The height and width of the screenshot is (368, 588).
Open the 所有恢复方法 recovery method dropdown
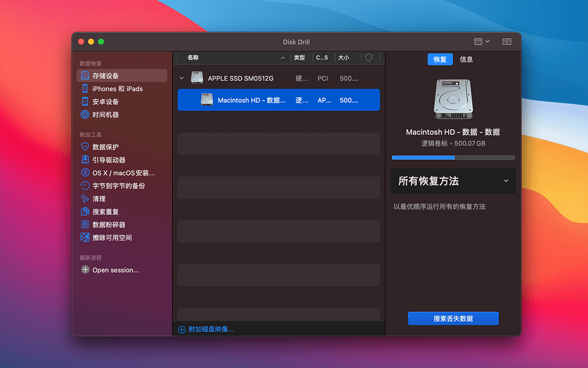click(x=453, y=181)
